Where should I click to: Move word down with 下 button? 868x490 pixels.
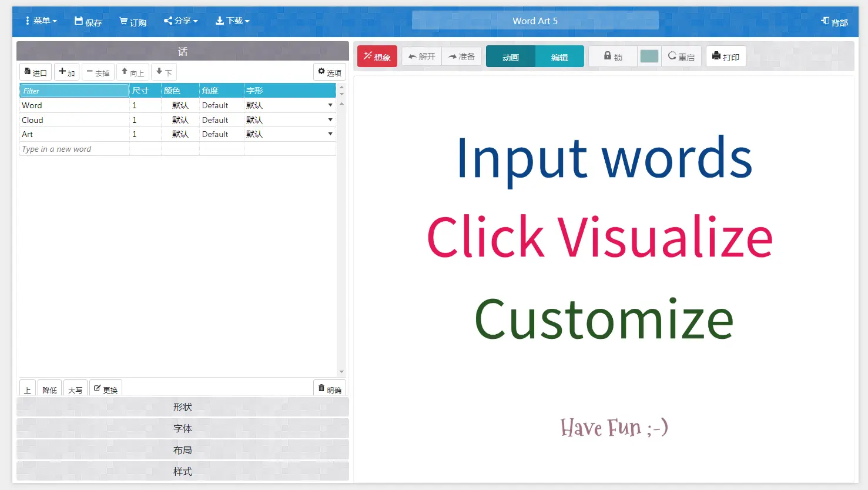click(x=164, y=72)
